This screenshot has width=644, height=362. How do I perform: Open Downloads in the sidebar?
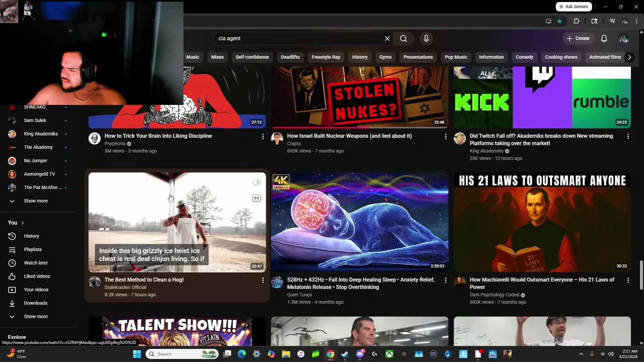(39, 303)
